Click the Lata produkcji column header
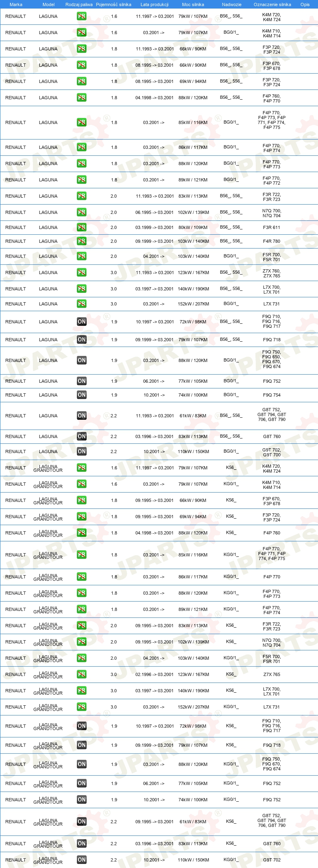The width and height of the screenshot is (318, 868). (x=155, y=4)
